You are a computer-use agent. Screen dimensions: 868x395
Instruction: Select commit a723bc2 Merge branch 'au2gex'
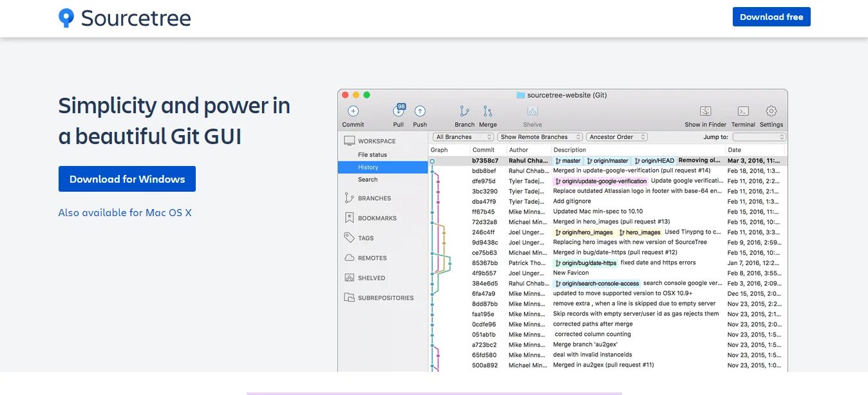[608, 345]
